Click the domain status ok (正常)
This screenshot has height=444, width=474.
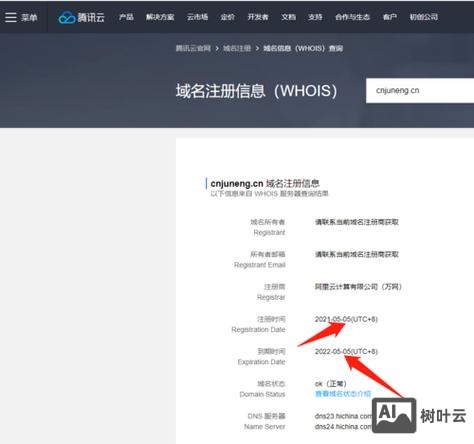(x=331, y=384)
